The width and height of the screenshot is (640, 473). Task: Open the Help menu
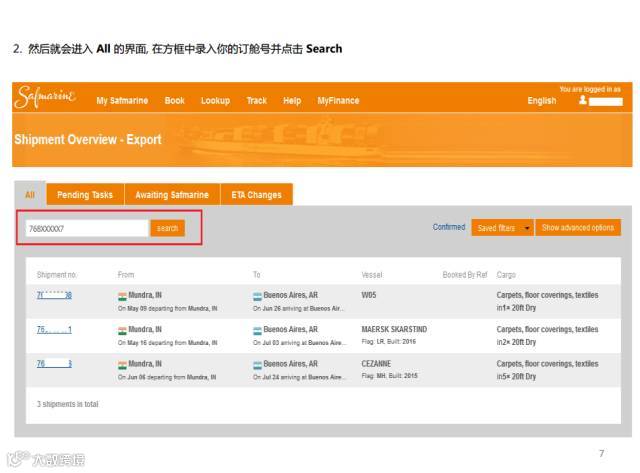[x=292, y=100]
